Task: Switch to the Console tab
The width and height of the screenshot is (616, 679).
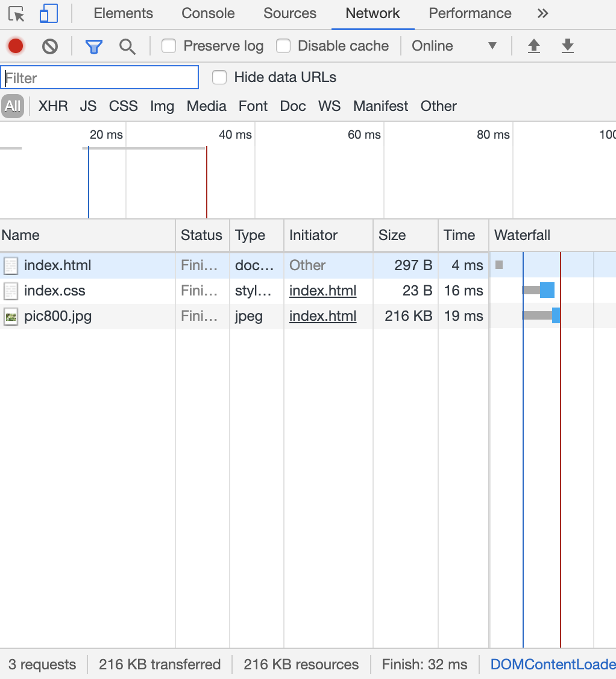Action: (208, 13)
